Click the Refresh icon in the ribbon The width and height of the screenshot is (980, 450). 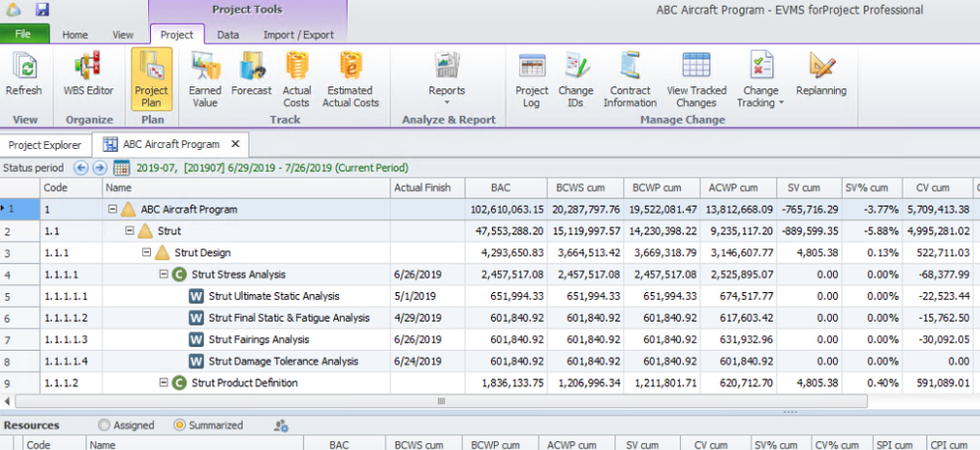24,66
